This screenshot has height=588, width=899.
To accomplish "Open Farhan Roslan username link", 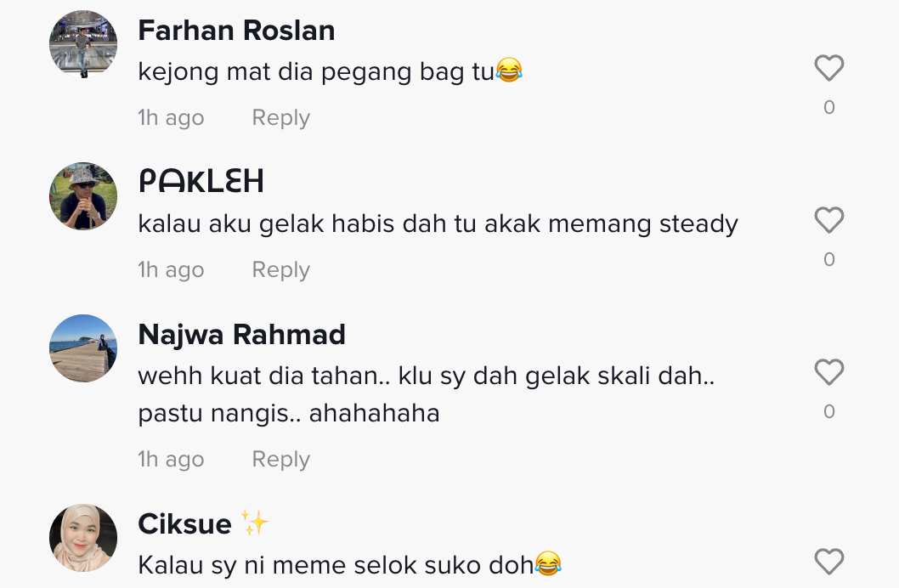I will click(x=236, y=31).
